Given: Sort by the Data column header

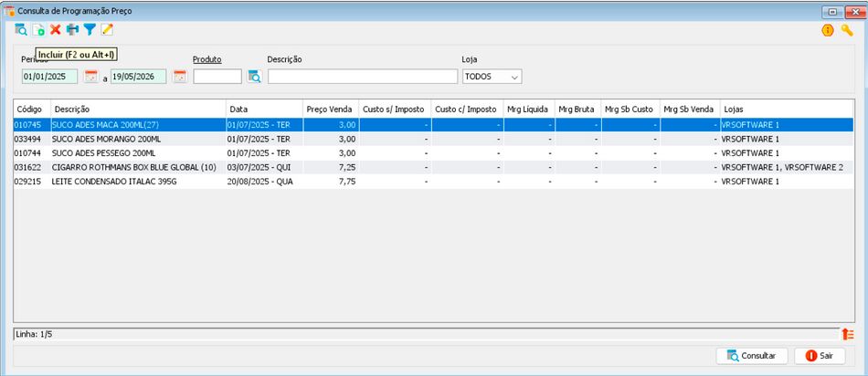Looking at the screenshot, I should coord(265,110).
